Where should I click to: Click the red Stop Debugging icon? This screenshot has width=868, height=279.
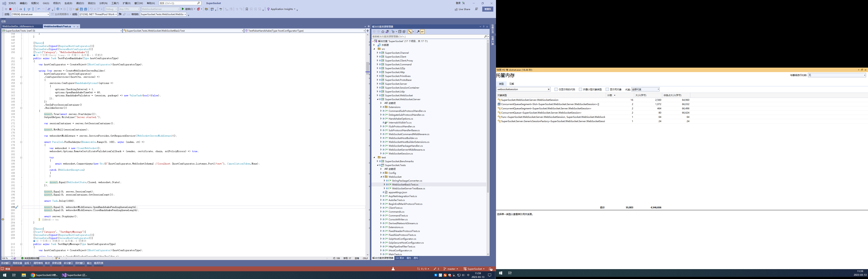point(10,9)
